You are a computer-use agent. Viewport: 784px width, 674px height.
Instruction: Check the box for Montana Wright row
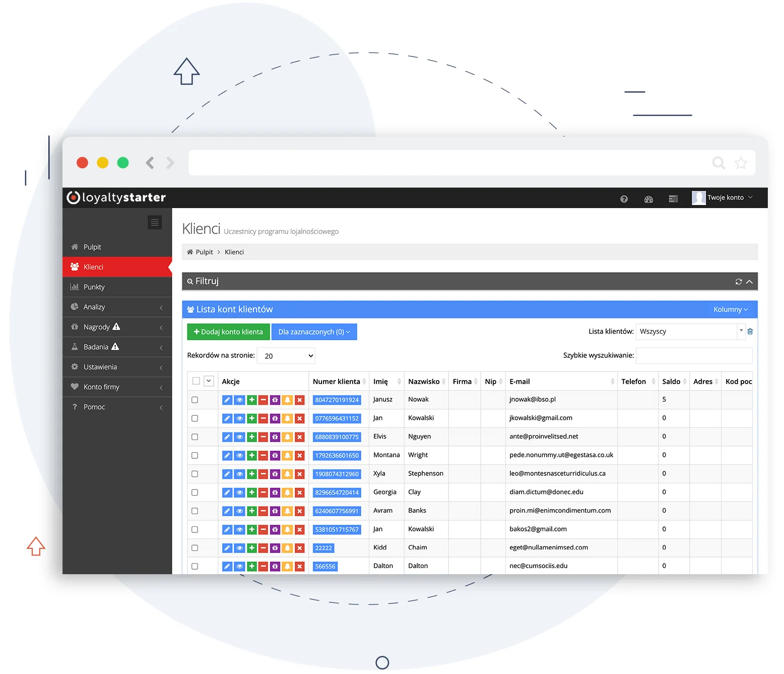point(194,456)
